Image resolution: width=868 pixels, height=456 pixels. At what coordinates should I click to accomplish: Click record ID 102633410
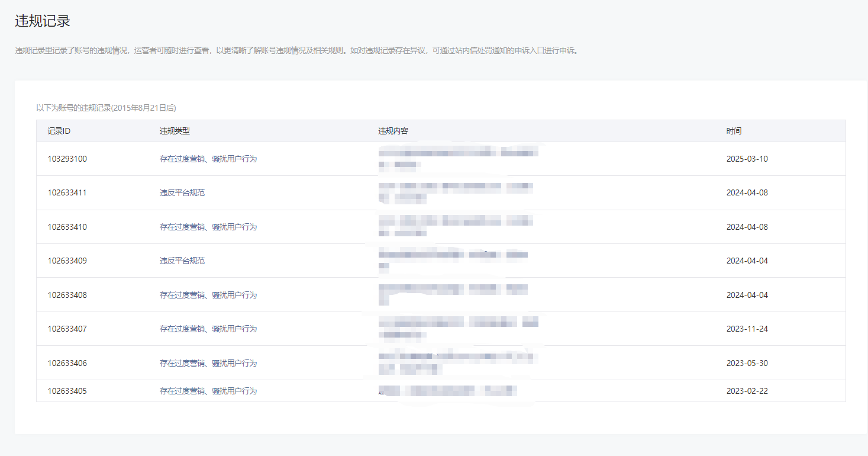(x=67, y=227)
